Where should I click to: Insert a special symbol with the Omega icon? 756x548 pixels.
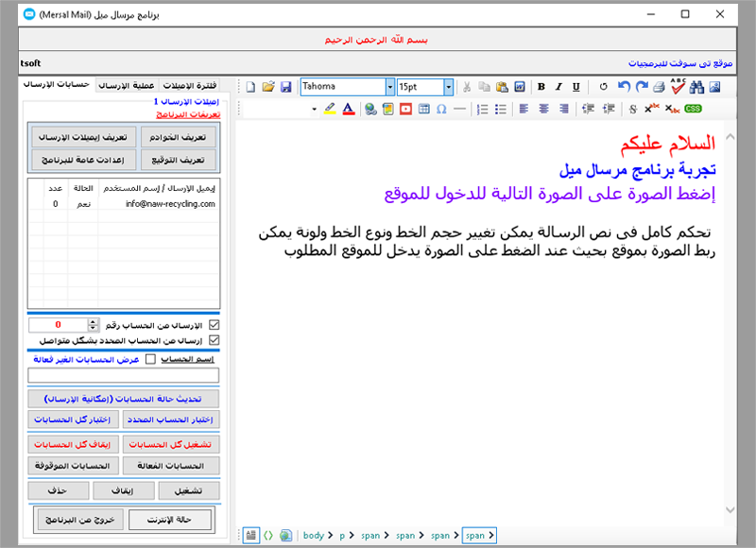coord(441,109)
